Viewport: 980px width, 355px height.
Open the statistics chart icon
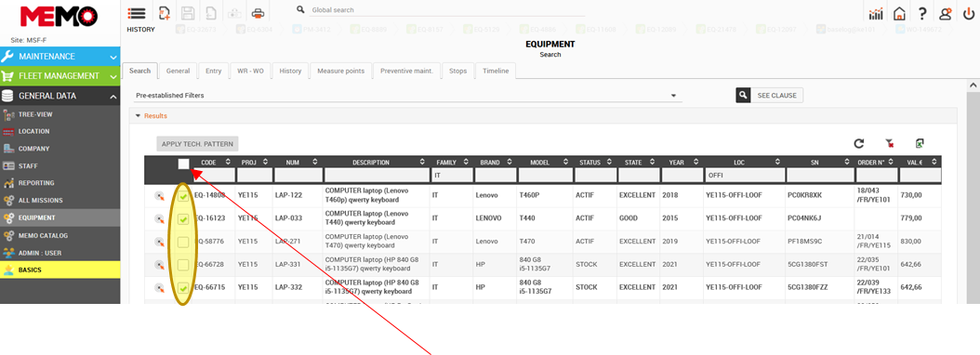pyautogui.click(x=876, y=14)
